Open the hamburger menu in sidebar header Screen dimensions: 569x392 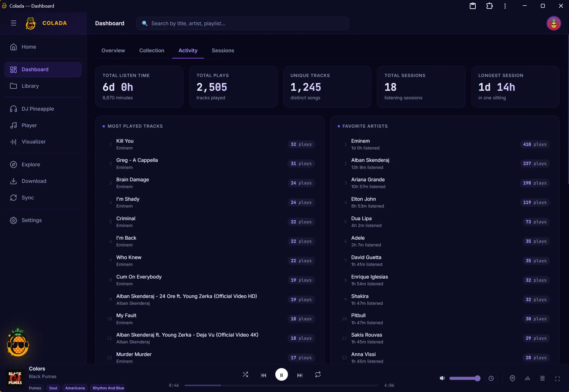(14, 23)
